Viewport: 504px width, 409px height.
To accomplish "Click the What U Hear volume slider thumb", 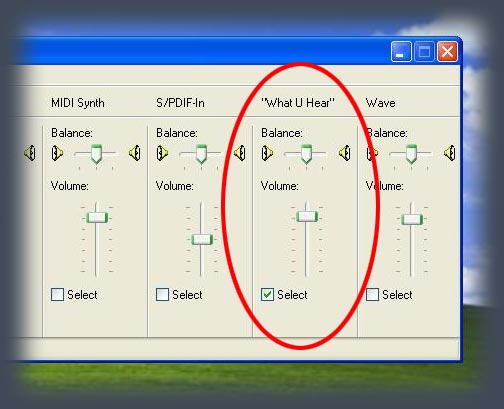I will click(x=307, y=217).
